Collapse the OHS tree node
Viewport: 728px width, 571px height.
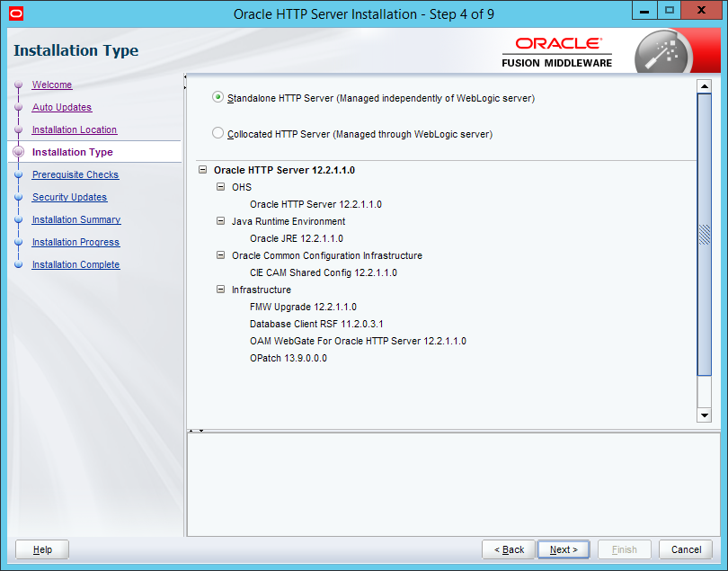[x=221, y=187]
